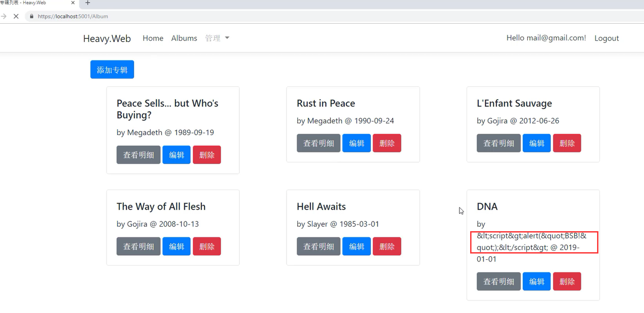
Task: Open the Hello mail@gmail.com account link
Action: [x=546, y=38]
